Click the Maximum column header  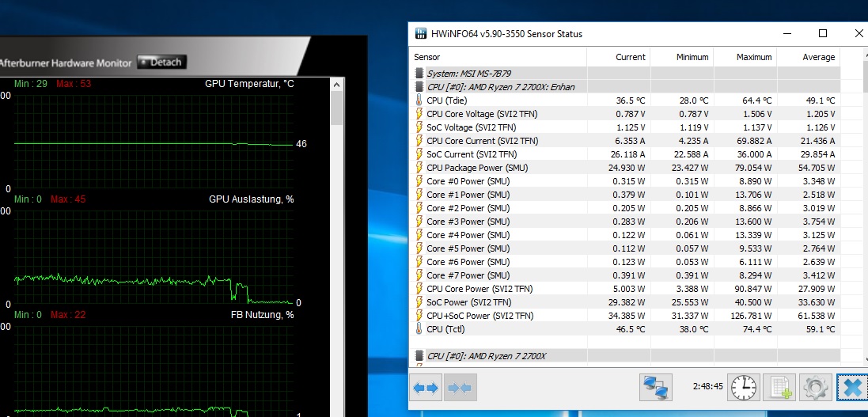[745, 57]
